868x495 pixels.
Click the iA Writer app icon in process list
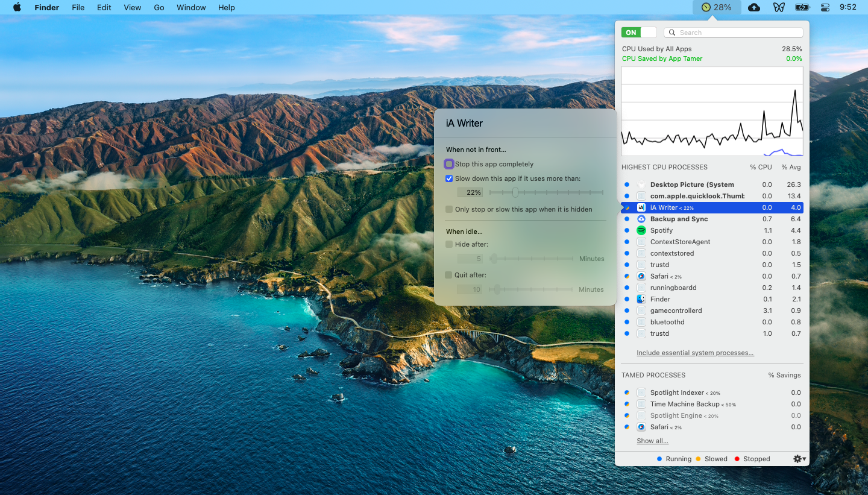(x=641, y=207)
